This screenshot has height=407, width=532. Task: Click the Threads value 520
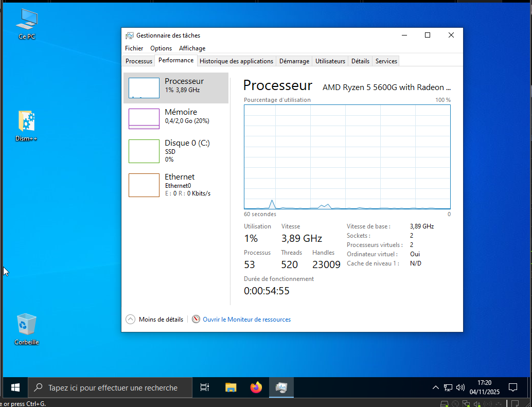point(290,264)
